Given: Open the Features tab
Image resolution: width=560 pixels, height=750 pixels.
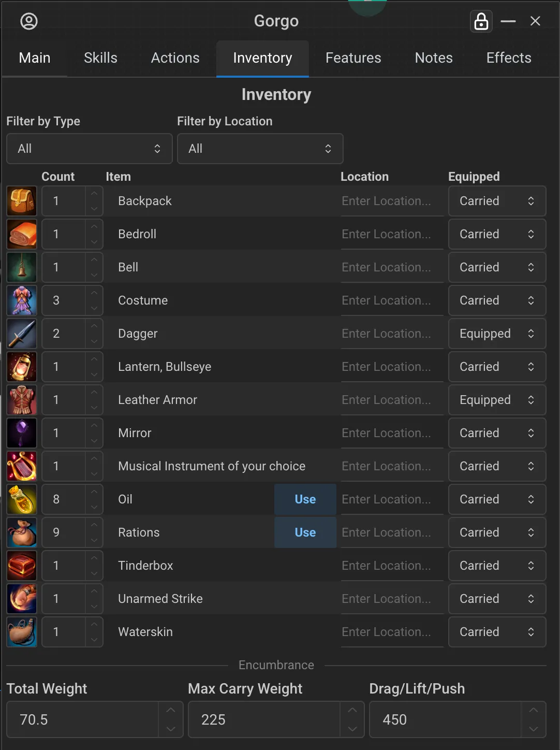Looking at the screenshot, I should pos(353,58).
